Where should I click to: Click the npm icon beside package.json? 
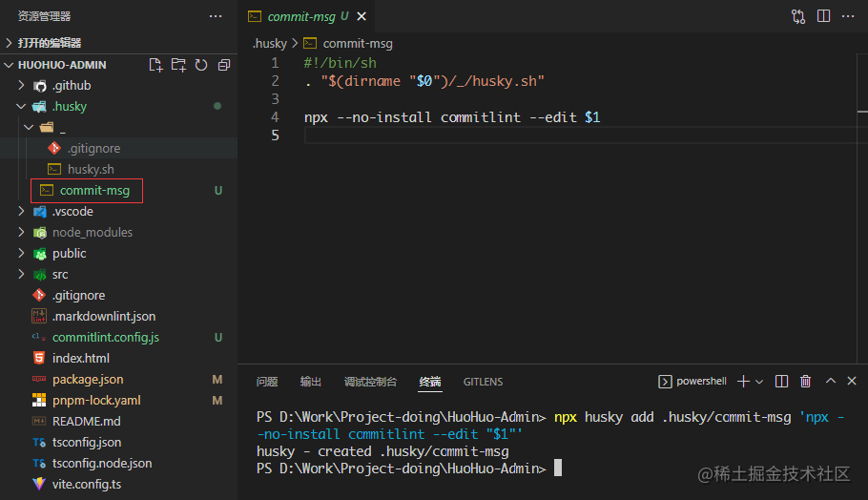coord(39,379)
